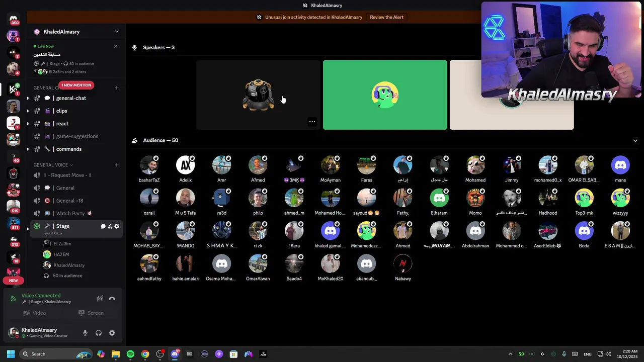Select the ghost-mask speaker tile
This screenshot has height=362, width=644.
click(x=258, y=95)
